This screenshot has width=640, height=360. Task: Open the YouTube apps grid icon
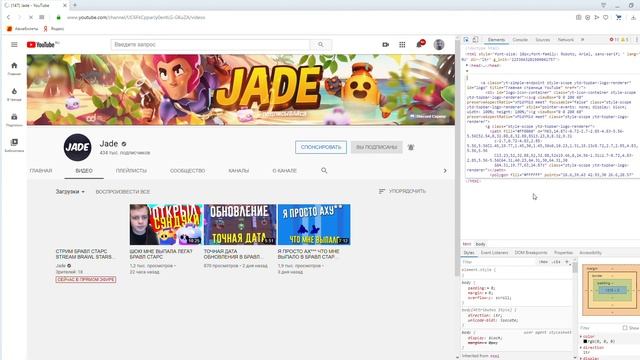pyautogui.click(x=402, y=44)
